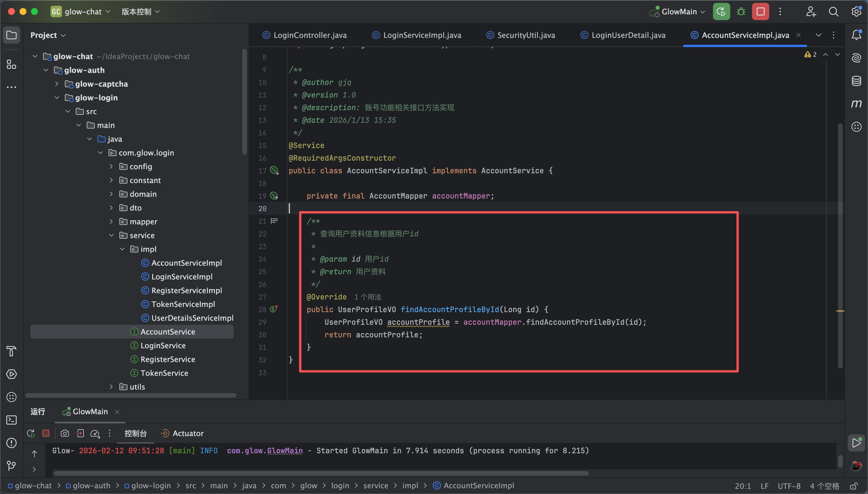Open the Structure tool window icon

pyautogui.click(x=11, y=64)
